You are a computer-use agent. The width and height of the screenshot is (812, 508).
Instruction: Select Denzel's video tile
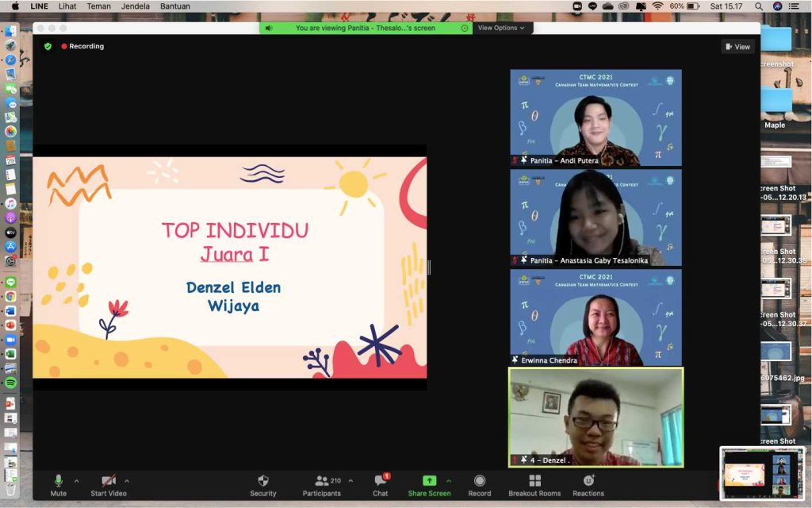tap(596, 418)
